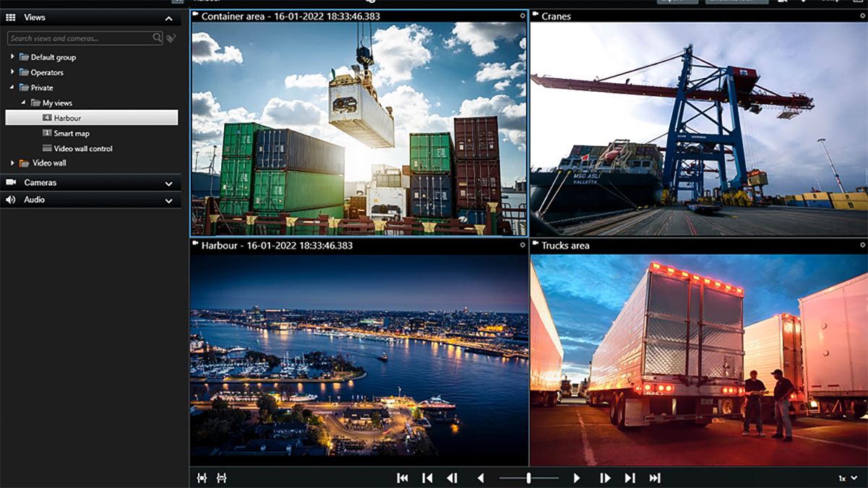Expand the Default group folder
This screenshot has height=488, width=868.
(12, 56)
